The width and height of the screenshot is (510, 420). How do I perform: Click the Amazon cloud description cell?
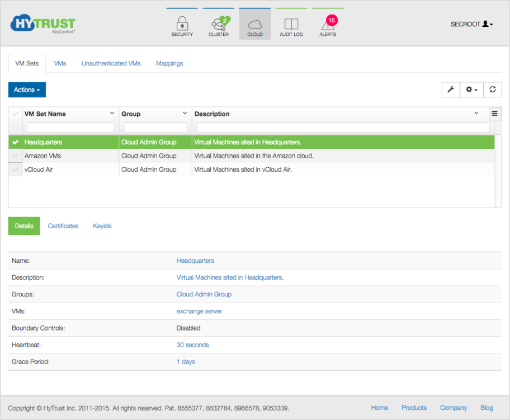(x=343, y=156)
